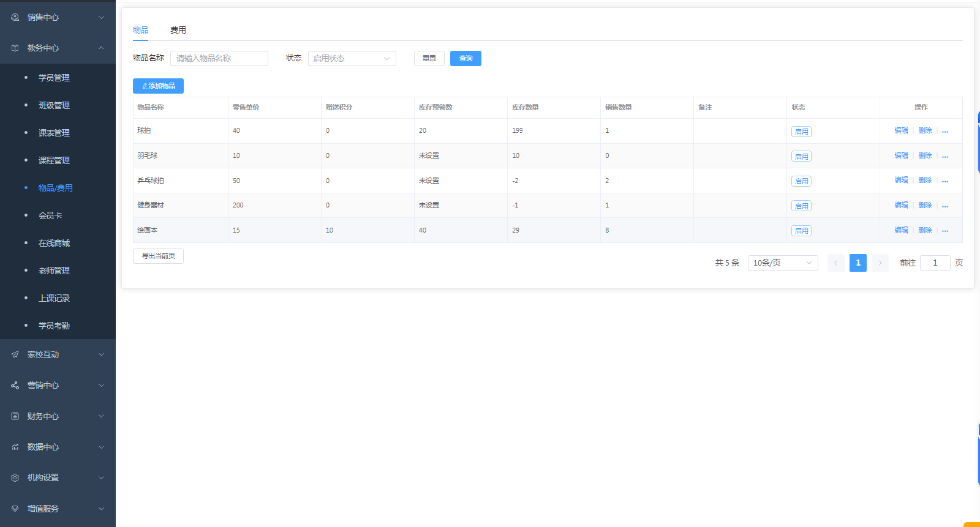This screenshot has height=527, width=980.
Task: Open more actions for 球拍 row
Action: [x=945, y=131]
